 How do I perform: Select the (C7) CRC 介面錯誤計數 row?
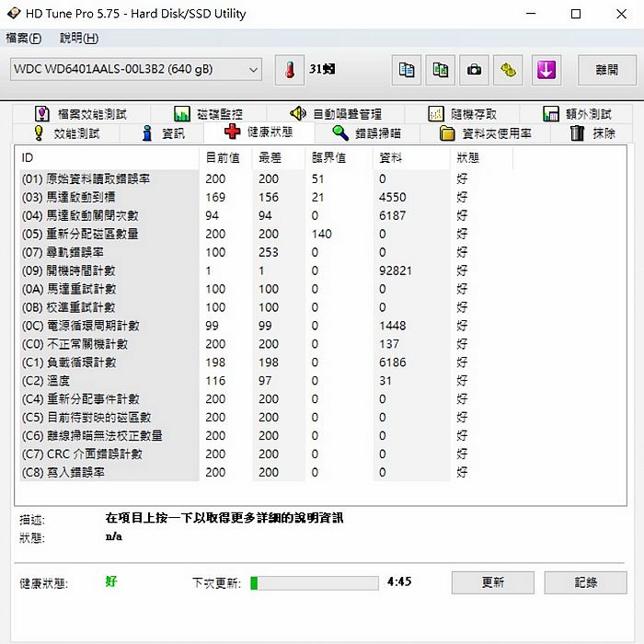coord(266,454)
